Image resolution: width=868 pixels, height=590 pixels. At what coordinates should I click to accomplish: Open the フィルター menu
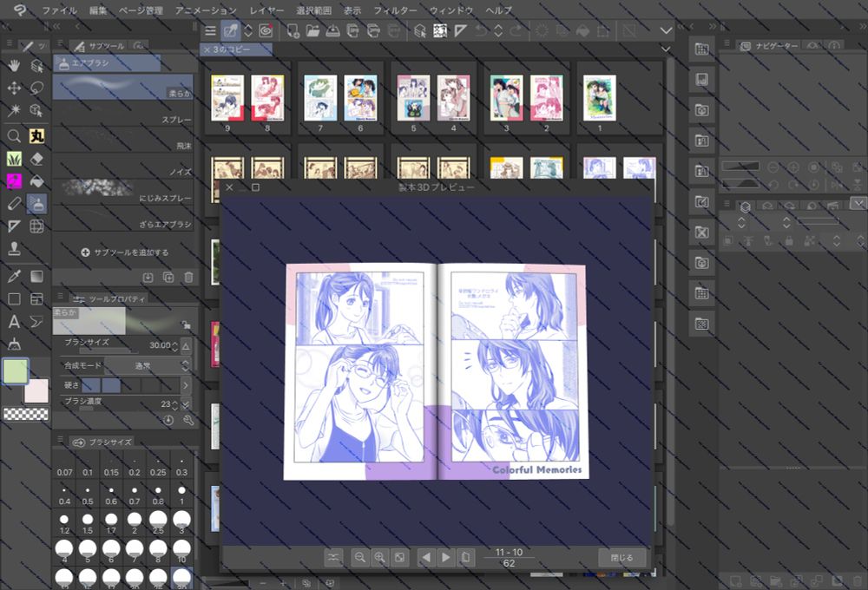pyautogui.click(x=395, y=10)
